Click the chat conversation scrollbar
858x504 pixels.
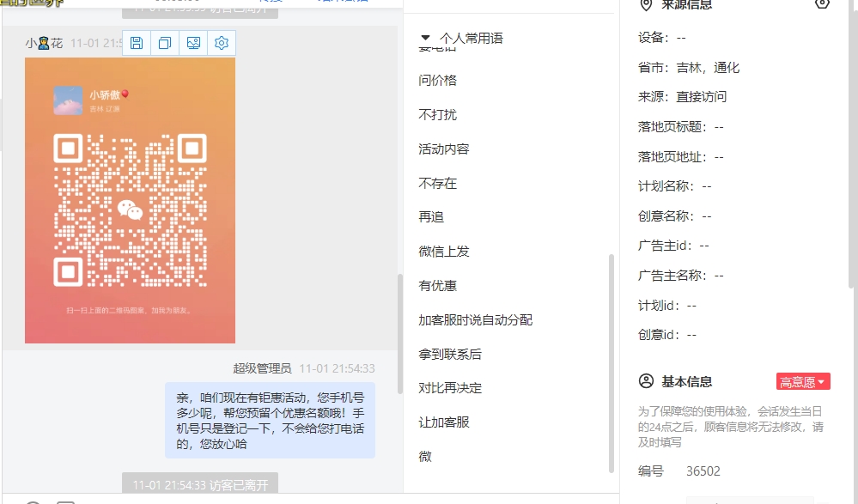[x=400, y=334]
